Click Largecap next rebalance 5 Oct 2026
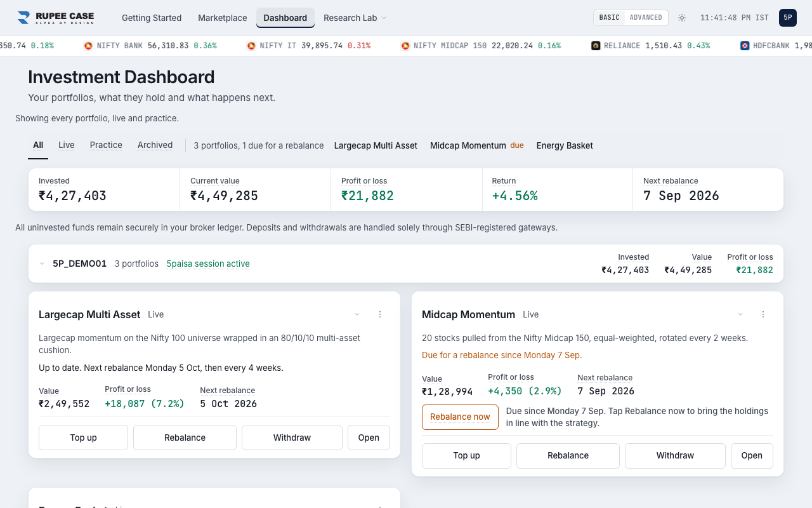Viewport: 812px width, 508px height. (x=228, y=404)
